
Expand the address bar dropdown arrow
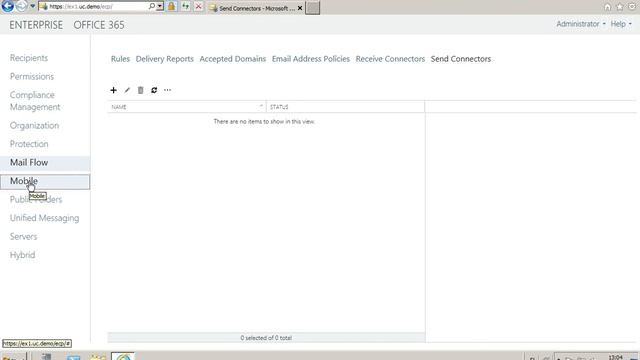(160, 7)
